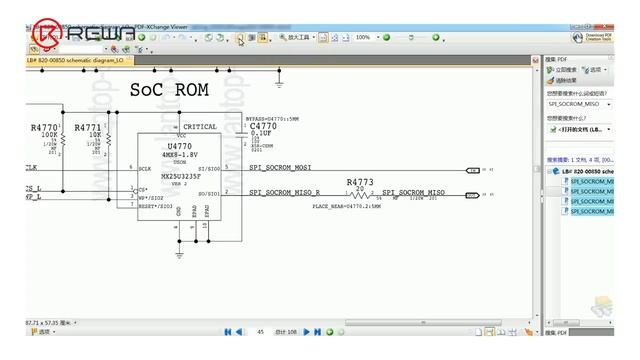Click U4770 chip designator text
Image resolution: width=640 pixels, height=360 pixels.
(x=180, y=146)
